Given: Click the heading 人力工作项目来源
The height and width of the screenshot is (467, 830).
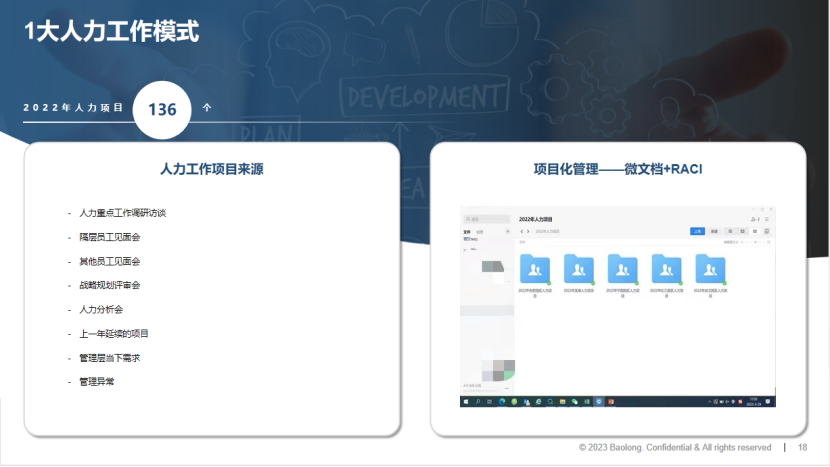Looking at the screenshot, I should click(212, 169).
